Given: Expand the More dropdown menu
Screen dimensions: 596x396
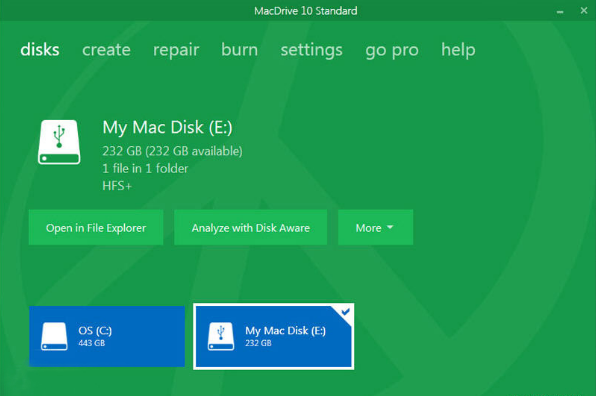Looking at the screenshot, I should tap(375, 227).
